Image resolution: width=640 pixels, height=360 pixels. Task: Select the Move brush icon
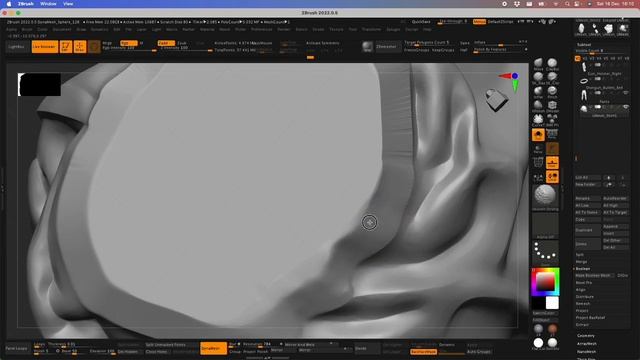[538, 63]
